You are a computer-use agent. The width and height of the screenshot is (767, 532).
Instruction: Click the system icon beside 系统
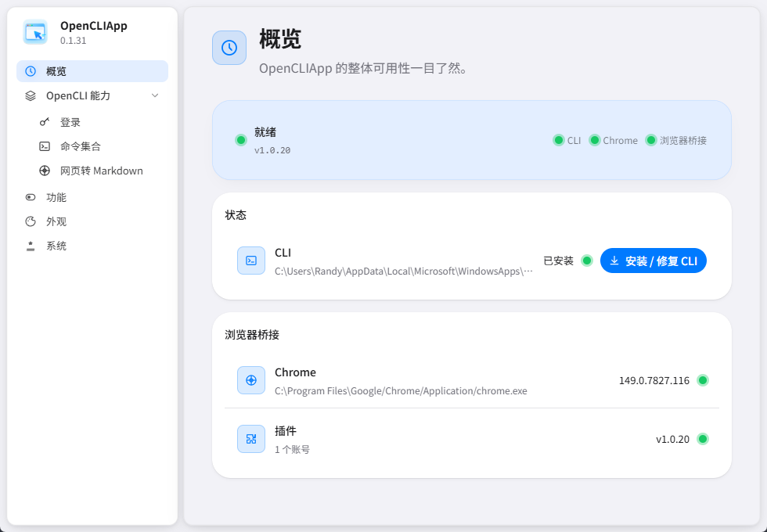31,246
